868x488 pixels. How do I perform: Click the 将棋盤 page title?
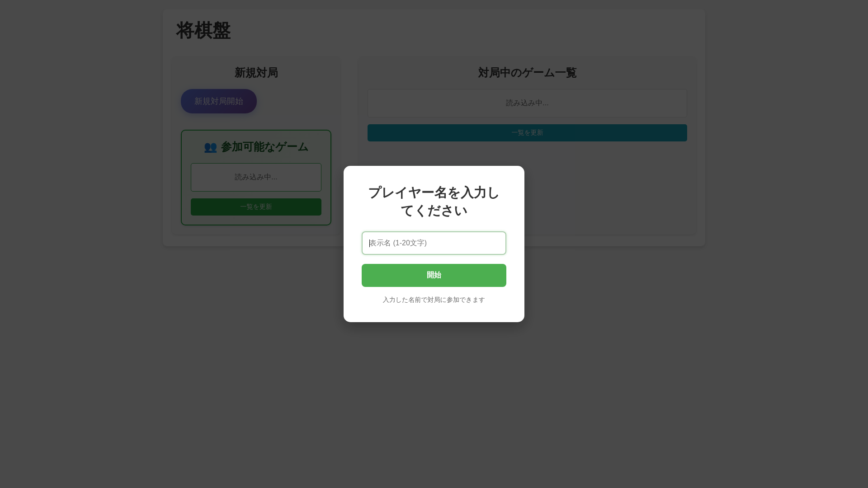[203, 31]
